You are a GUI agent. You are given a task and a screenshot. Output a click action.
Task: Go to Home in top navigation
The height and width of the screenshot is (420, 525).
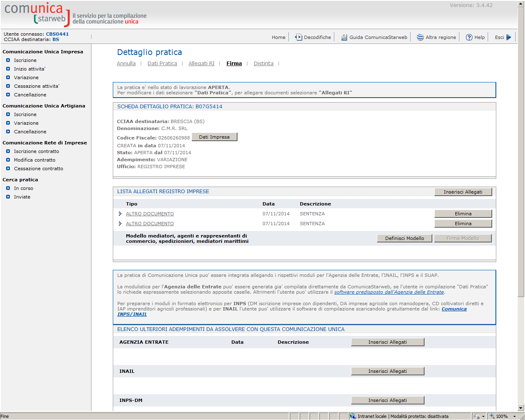278,37
